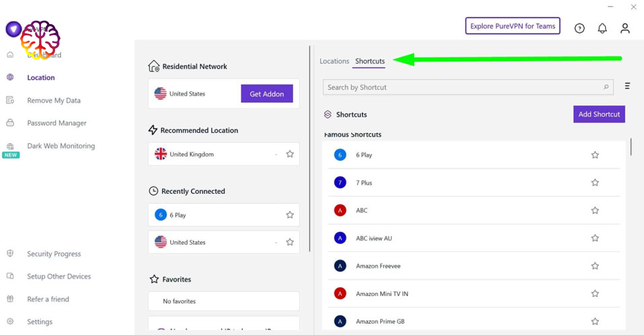Star the ABC shortcut

[595, 210]
